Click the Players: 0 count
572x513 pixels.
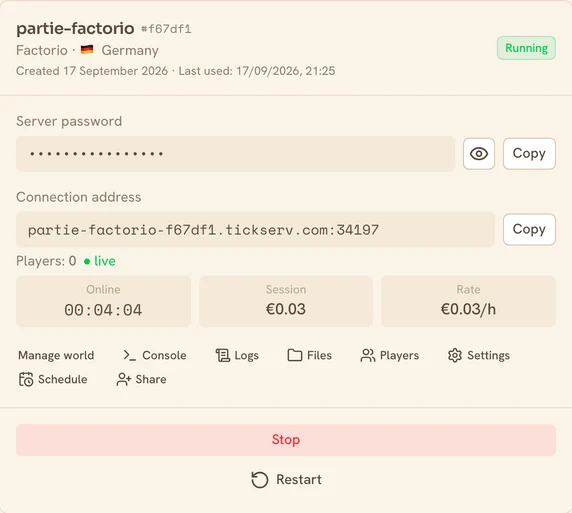coord(46,261)
